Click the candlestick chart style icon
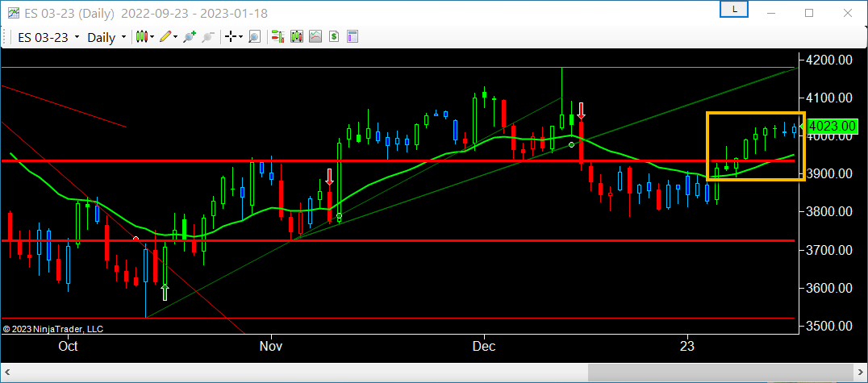Screen dimensions: 868x383 143,37
